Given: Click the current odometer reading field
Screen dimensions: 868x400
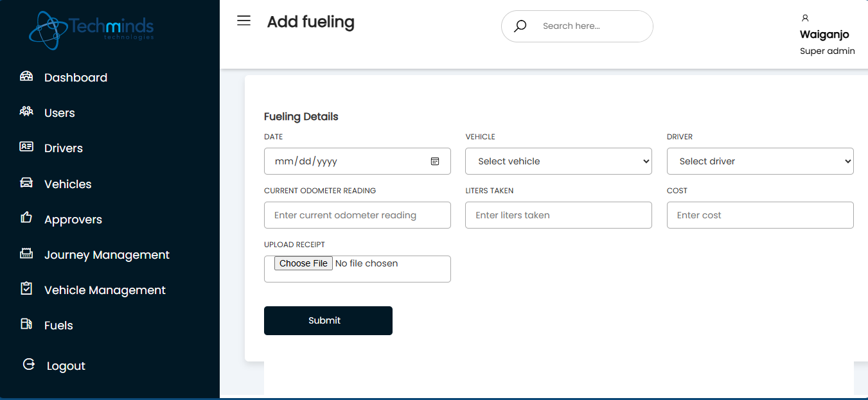Looking at the screenshot, I should (x=357, y=215).
